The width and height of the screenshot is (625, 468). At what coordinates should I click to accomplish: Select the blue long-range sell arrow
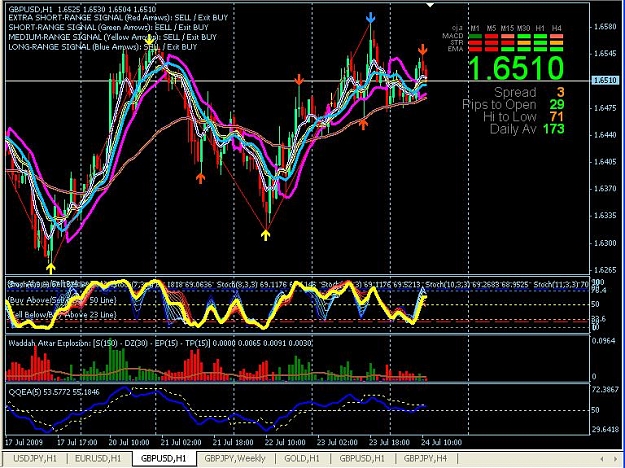(371, 18)
